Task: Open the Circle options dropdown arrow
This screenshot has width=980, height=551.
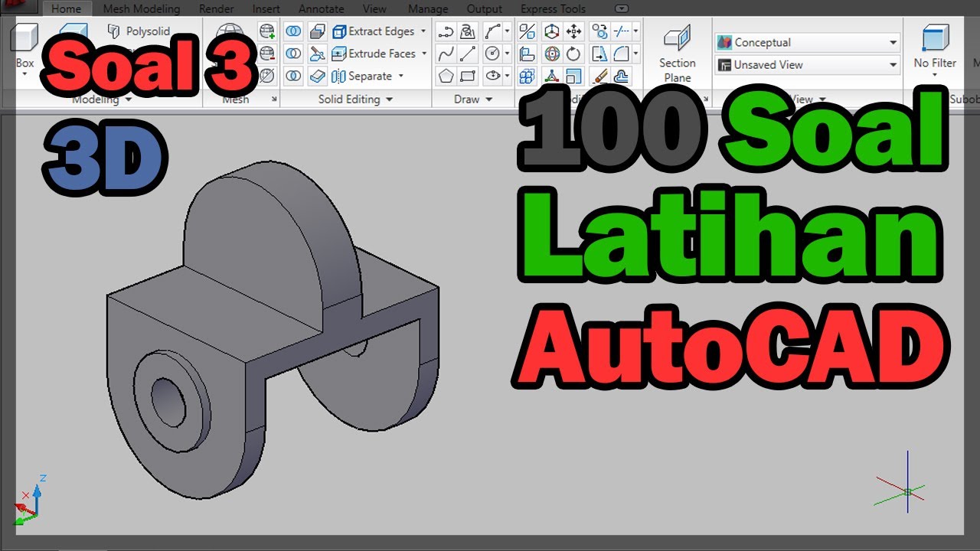Action: (507, 54)
